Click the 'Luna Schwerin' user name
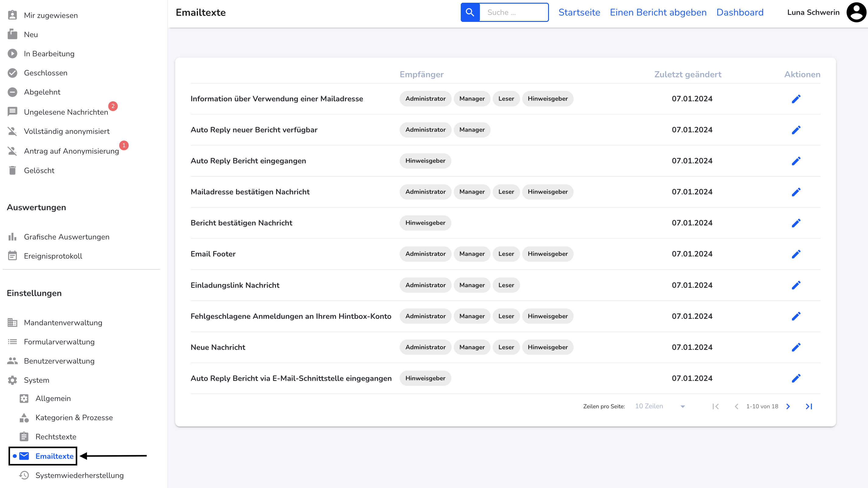The image size is (868, 488). [814, 12]
